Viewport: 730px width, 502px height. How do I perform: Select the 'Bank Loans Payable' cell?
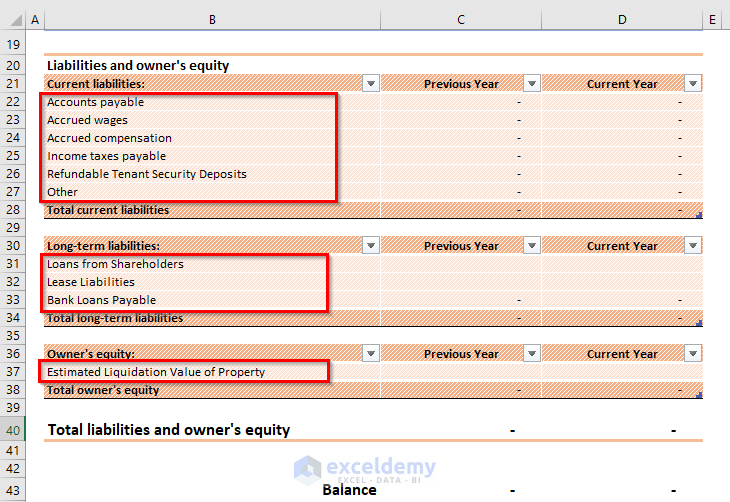tap(212, 299)
